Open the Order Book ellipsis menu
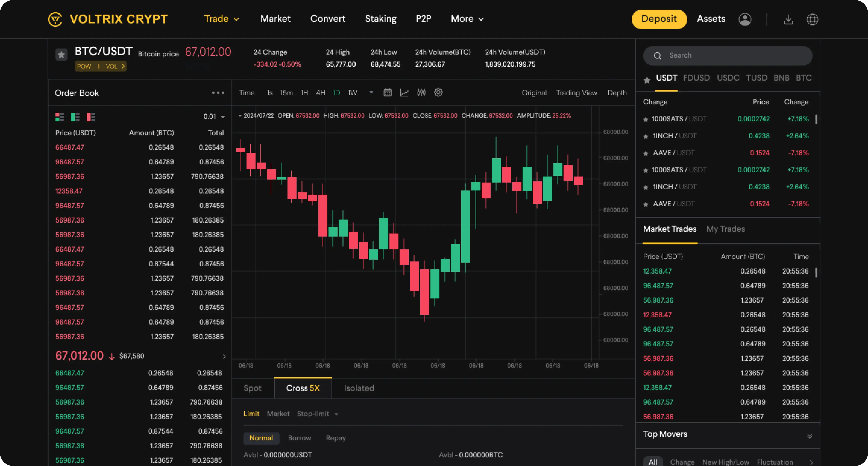Screen dimensions: 868x466 pyautogui.click(x=218, y=93)
